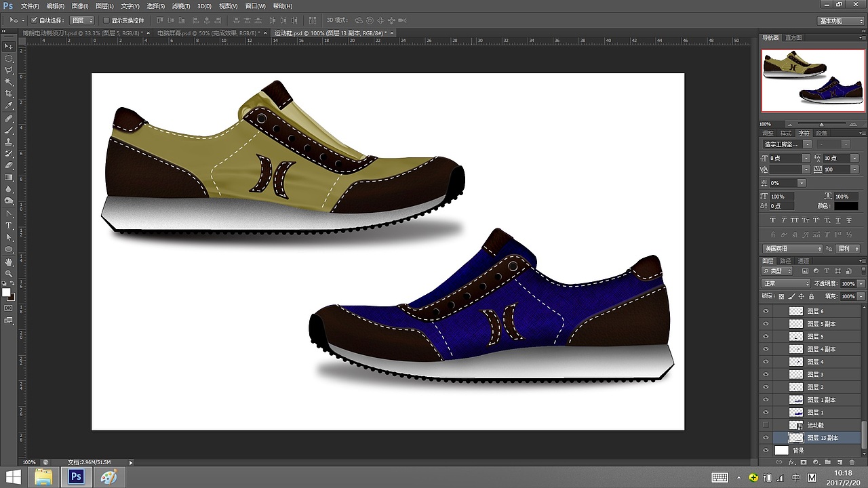Enable the 自动选择 checkbox

point(34,20)
